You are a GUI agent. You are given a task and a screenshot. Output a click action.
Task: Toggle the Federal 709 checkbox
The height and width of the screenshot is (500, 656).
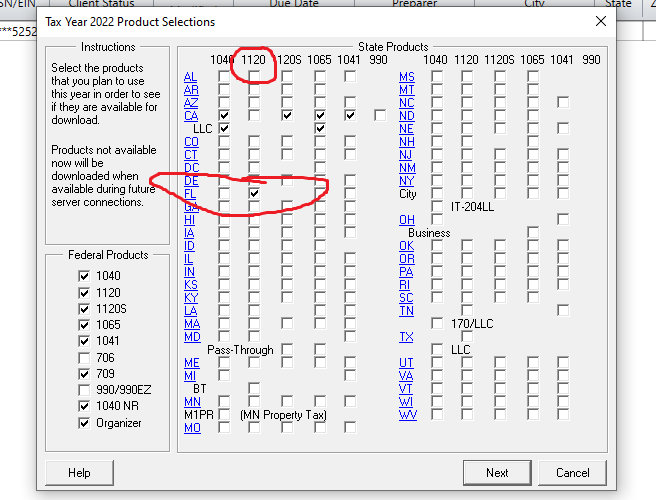pyautogui.click(x=84, y=374)
